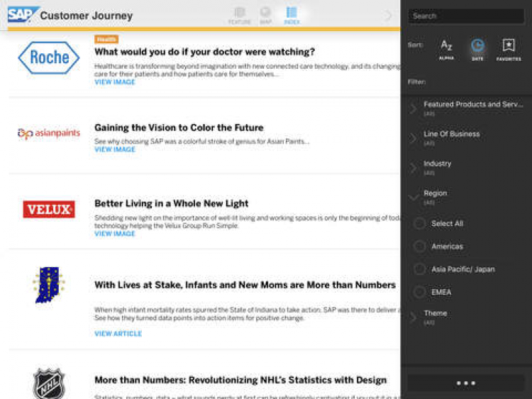Show Favorites with the star icon
This screenshot has width=532, height=399.
pyautogui.click(x=509, y=50)
